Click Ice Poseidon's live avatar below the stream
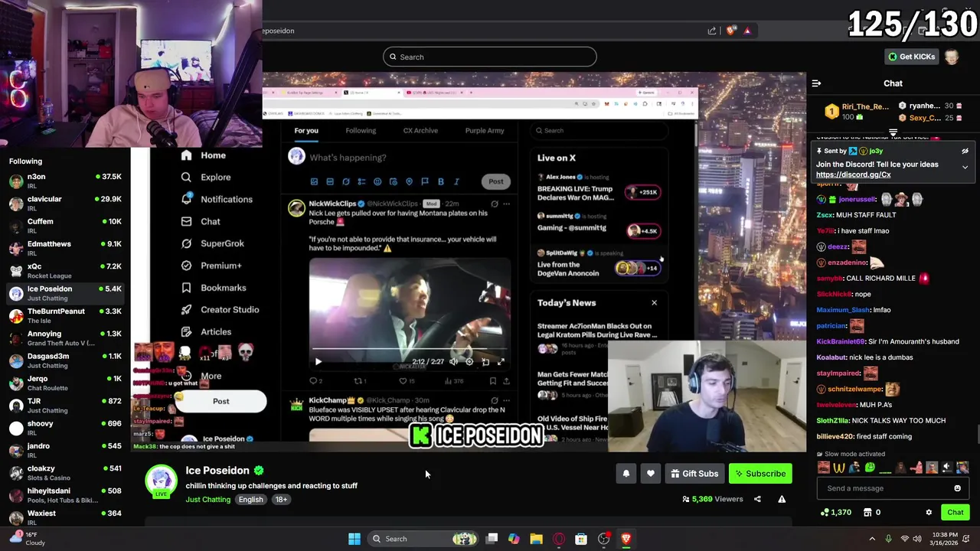 coord(162,481)
